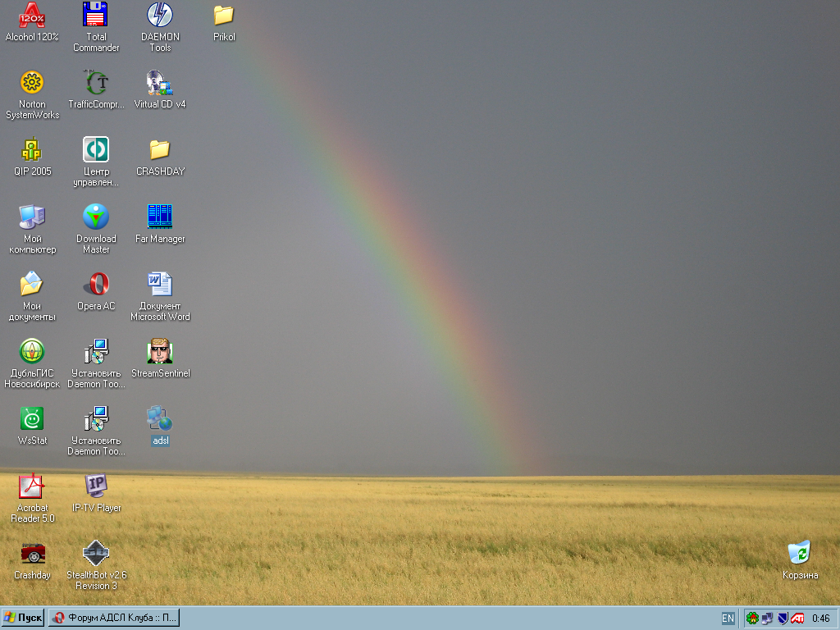Select the Far Manager icon
The height and width of the screenshot is (630, 840).
tap(160, 217)
